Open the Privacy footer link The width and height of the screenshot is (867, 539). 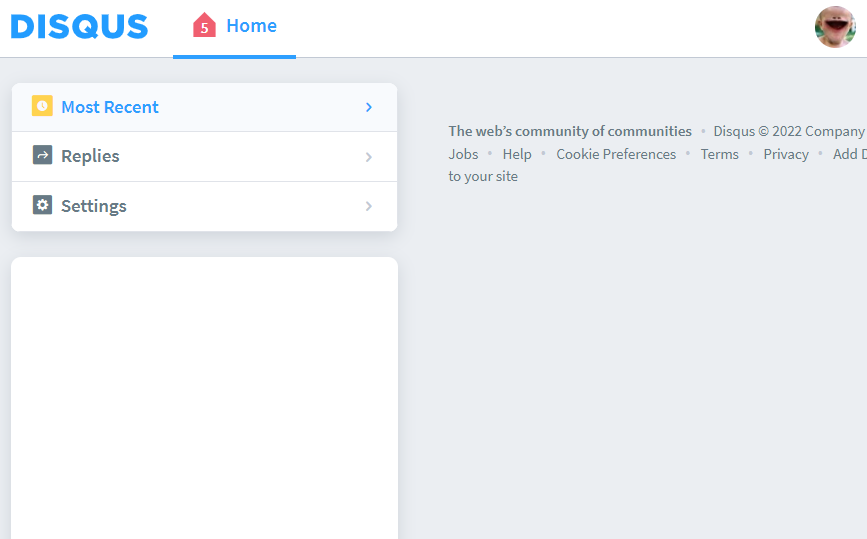(786, 154)
